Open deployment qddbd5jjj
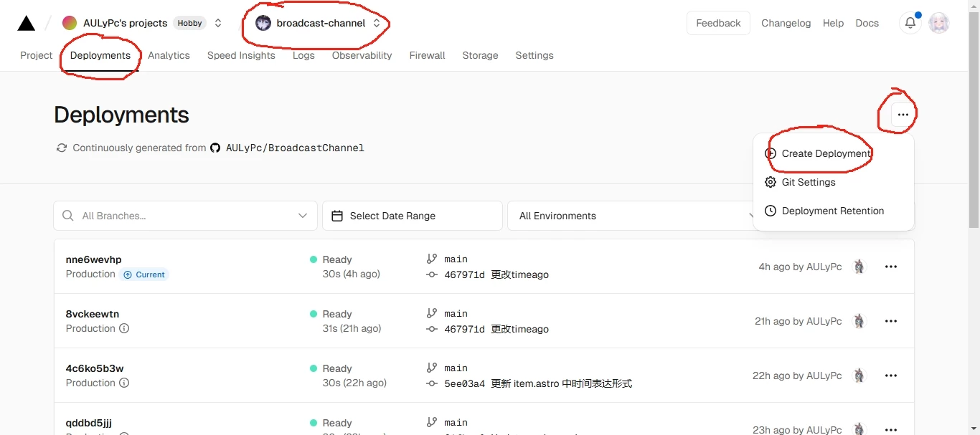980x435 pixels. pyautogui.click(x=88, y=423)
